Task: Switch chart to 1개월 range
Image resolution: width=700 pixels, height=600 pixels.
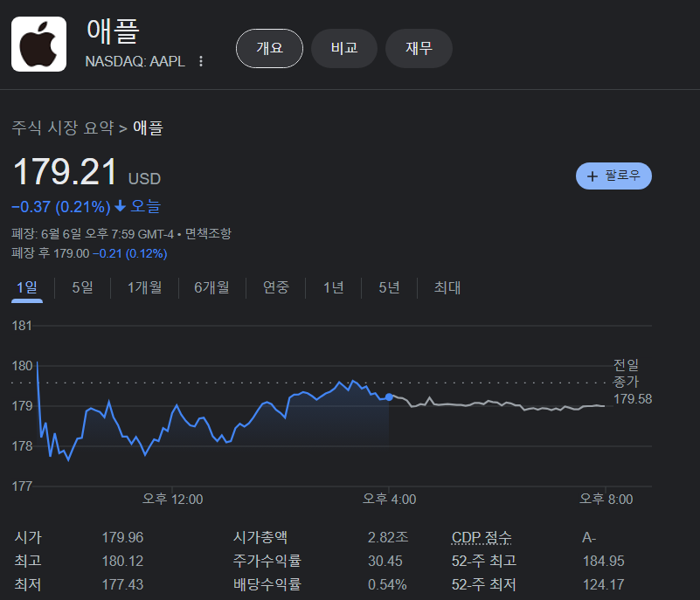Action: 145,287
